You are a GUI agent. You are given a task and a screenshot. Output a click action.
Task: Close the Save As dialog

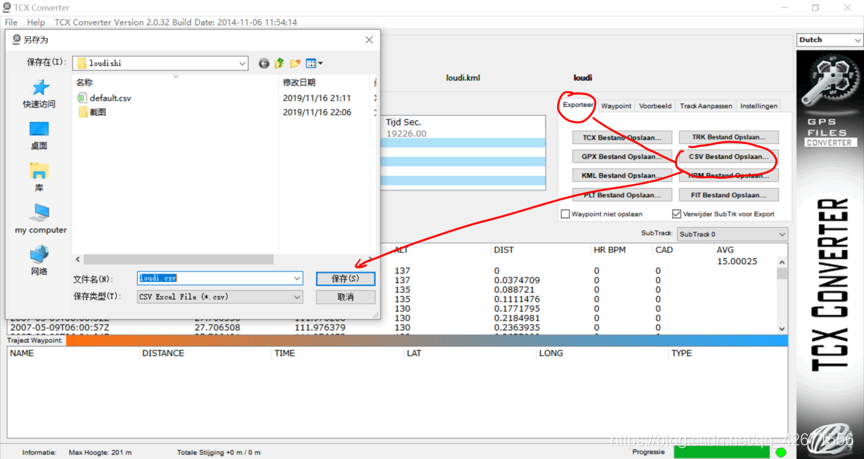369,40
